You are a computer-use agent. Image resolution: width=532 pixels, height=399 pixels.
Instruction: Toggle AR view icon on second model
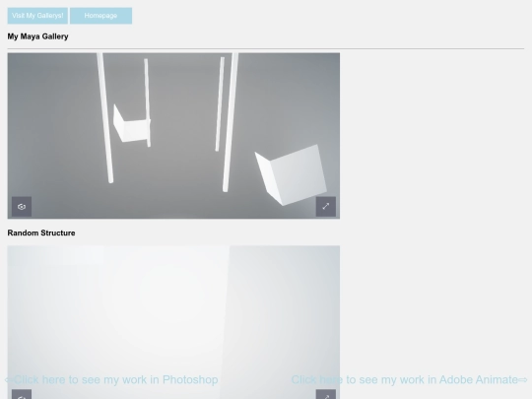click(x=22, y=394)
